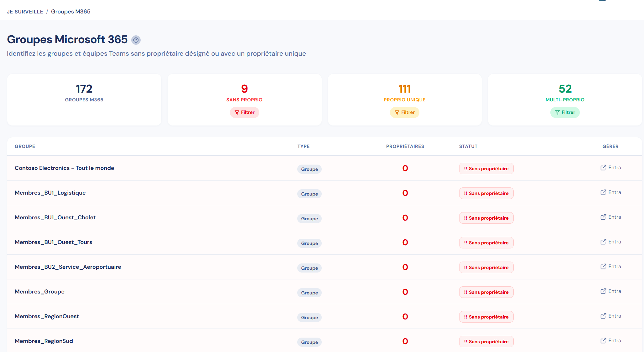
Task: Select group name Membres_BU2_Service_Aeroportuaire
Action: 68,267
